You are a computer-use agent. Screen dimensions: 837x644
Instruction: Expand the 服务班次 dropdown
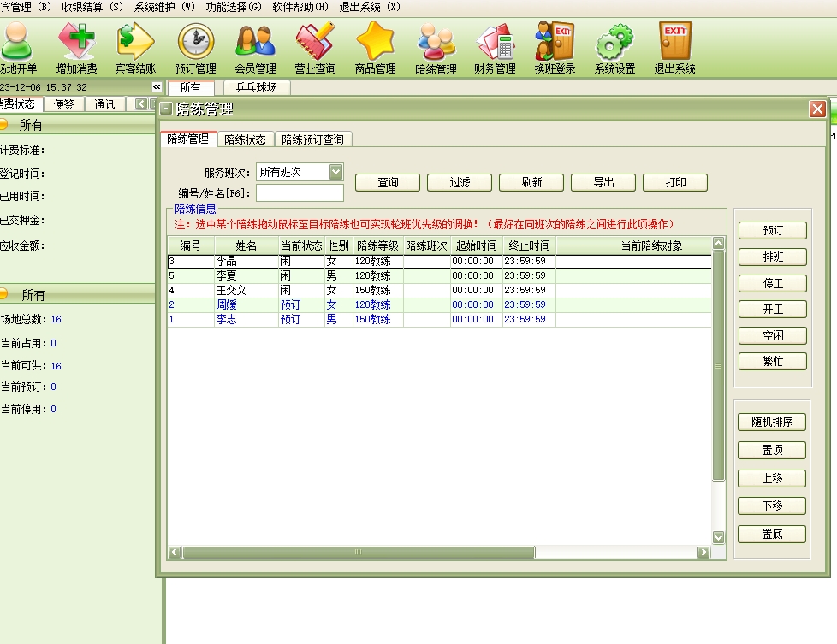[x=335, y=172]
